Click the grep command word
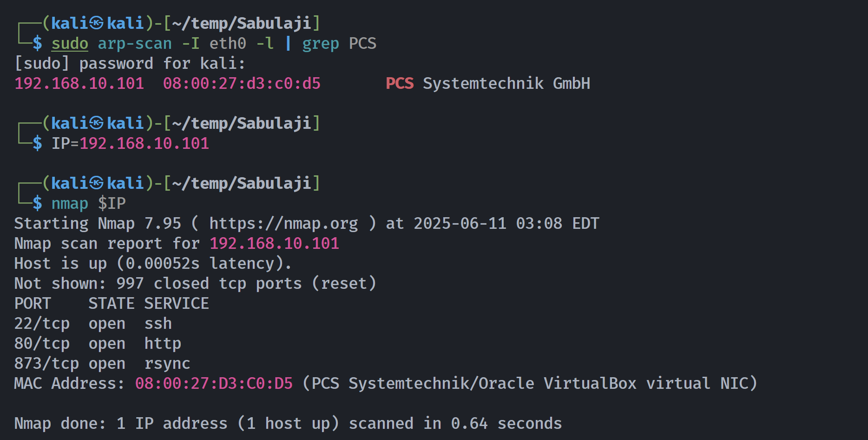The width and height of the screenshot is (868, 440). (x=321, y=44)
